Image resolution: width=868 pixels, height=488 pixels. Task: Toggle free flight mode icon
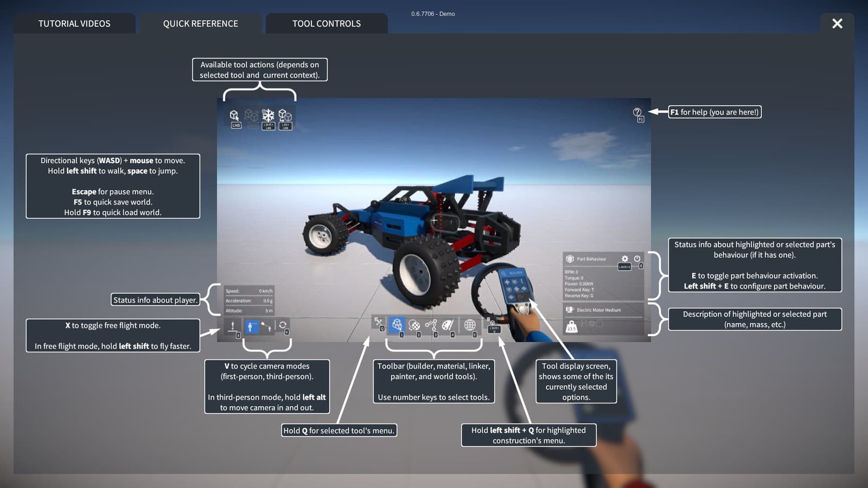(233, 326)
